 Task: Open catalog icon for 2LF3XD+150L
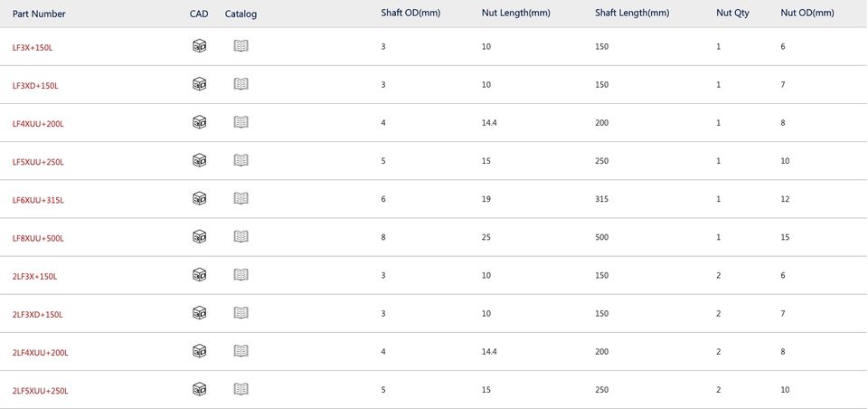click(241, 313)
